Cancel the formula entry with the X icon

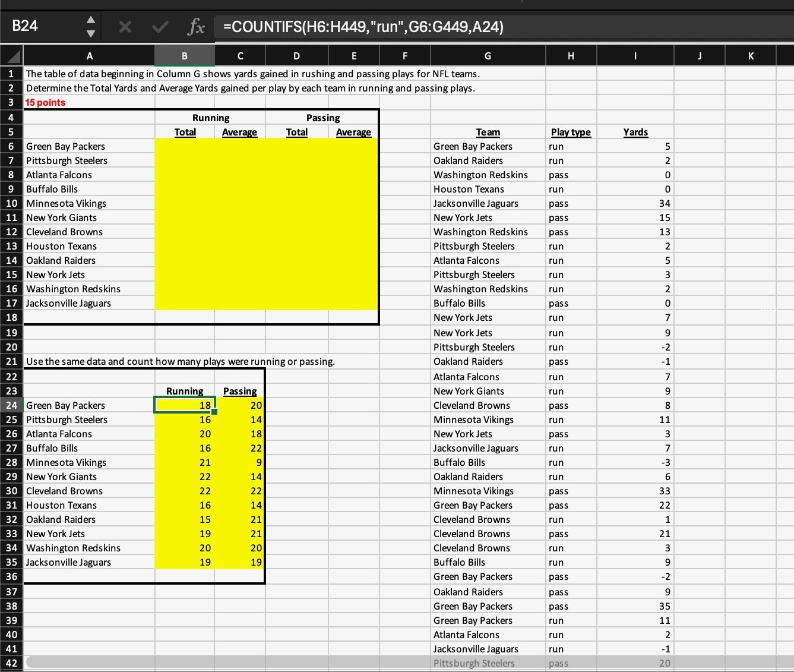[125, 26]
